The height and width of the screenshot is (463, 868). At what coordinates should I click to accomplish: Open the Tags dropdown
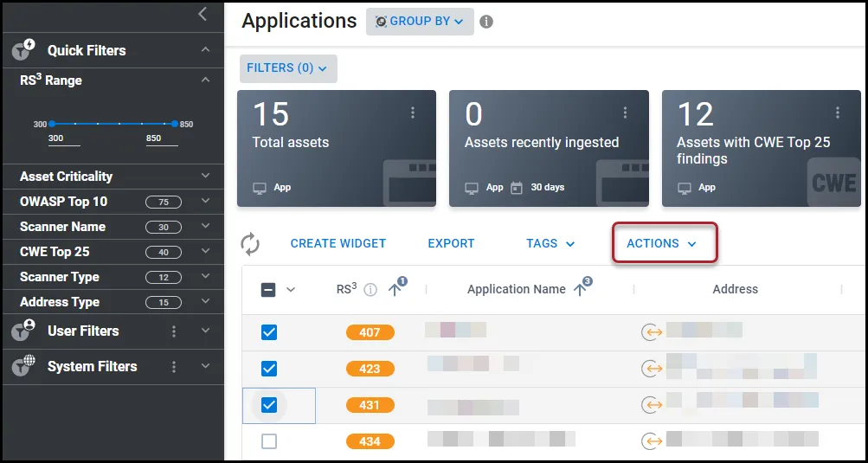click(550, 244)
